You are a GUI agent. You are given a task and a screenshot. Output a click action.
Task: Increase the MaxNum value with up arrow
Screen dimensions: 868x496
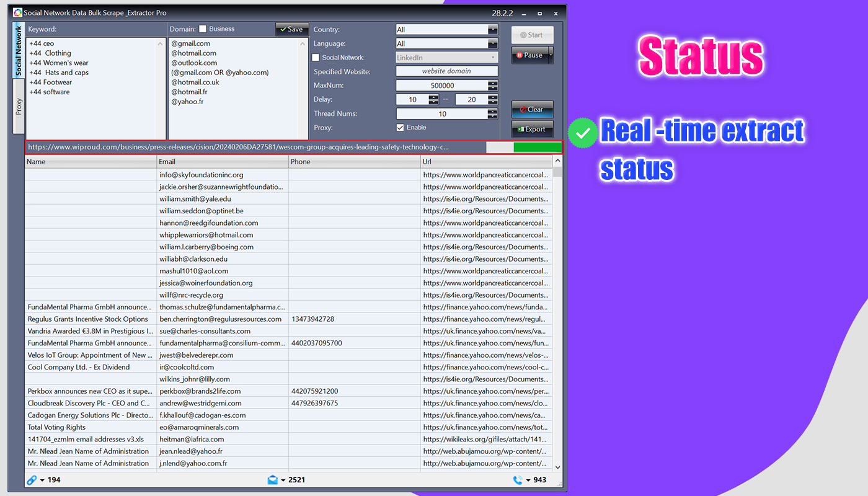(x=493, y=83)
